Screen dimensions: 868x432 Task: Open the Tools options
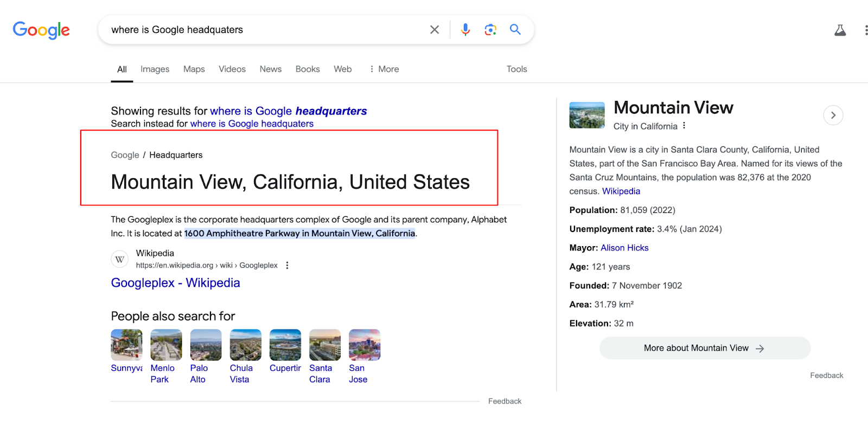pyautogui.click(x=517, y=69)
